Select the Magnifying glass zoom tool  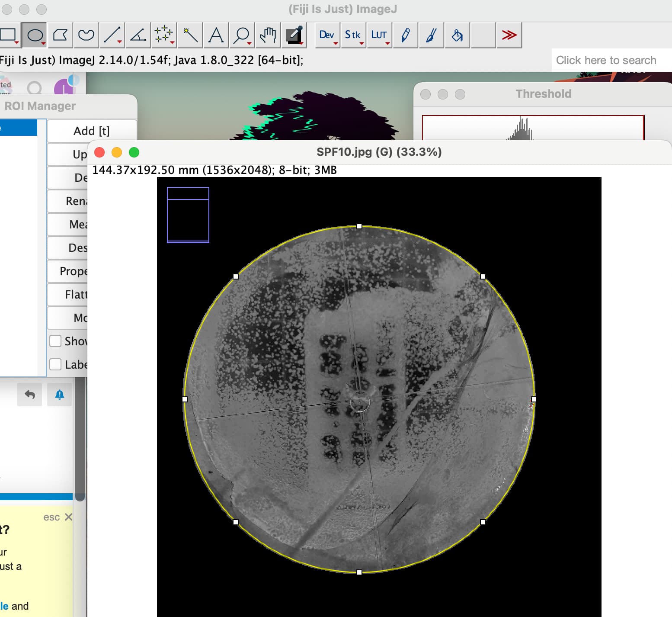pyautogui.click(x=241, y=35)
